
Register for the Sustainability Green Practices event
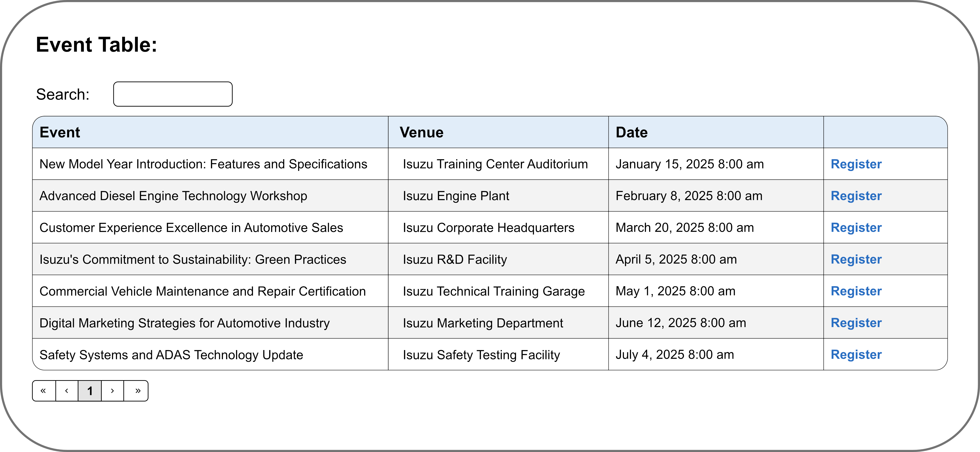click(856, 259)
